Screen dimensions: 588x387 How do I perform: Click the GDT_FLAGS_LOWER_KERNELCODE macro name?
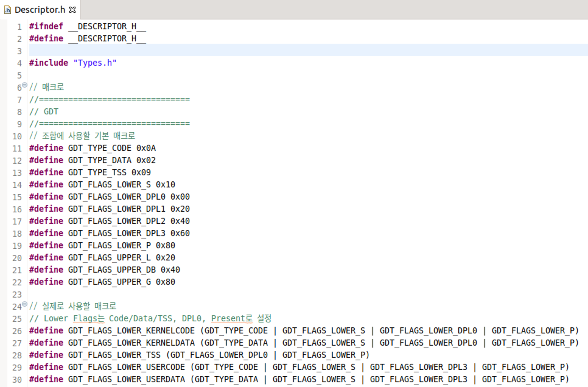click(131, 331)
